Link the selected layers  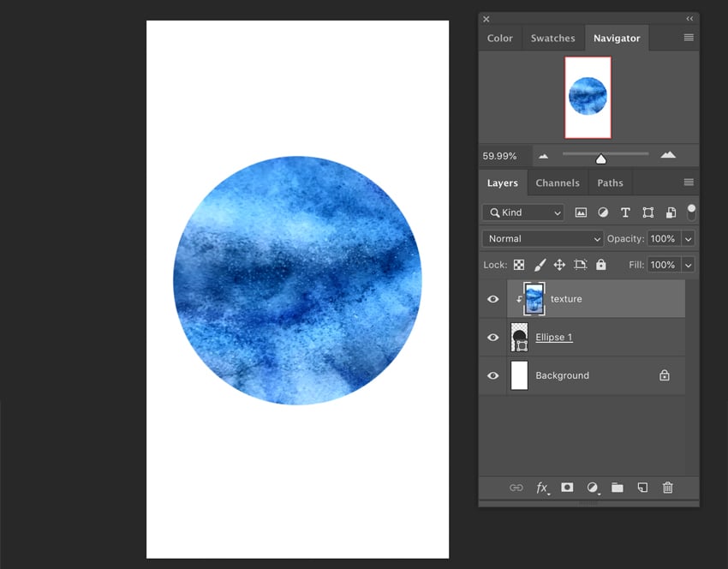(x=516, y=488)
